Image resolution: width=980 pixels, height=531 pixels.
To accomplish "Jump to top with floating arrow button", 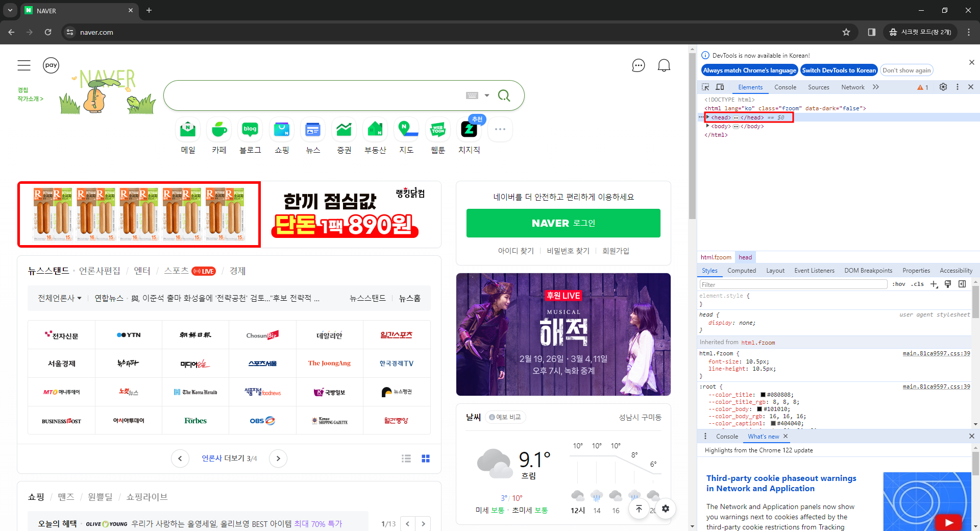I will pyautogui.click(x=639, y=509).
